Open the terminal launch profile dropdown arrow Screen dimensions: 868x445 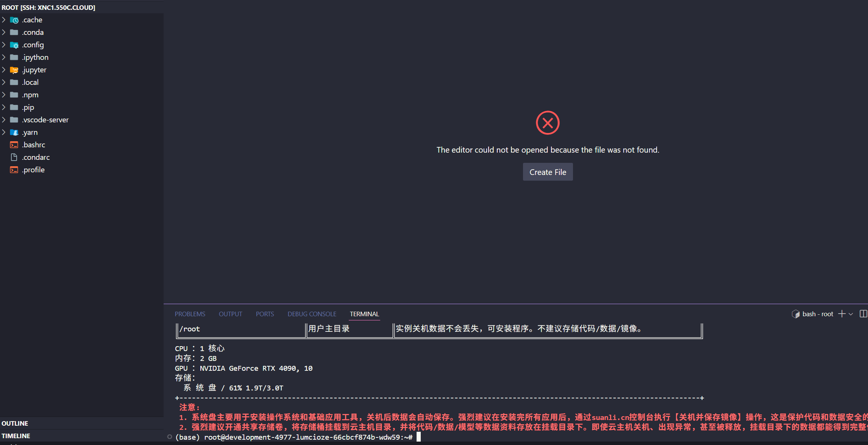(851, 314)
